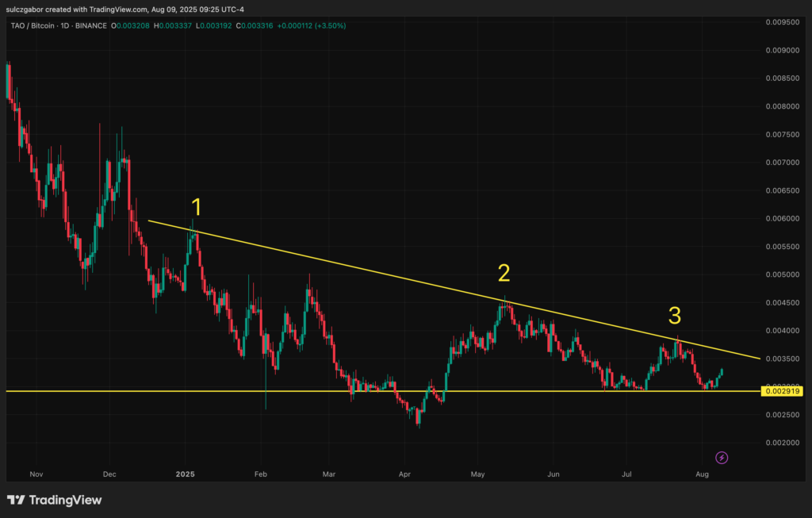The image size is (812, 518).
Task: Click the BINANCE exchange label
Action: (x=91, y=25)
